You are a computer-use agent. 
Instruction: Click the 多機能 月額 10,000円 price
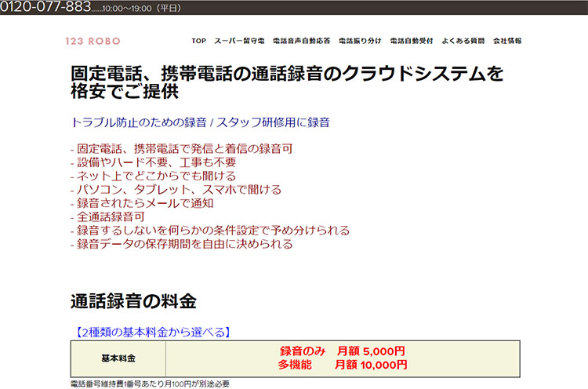[343, 365]
